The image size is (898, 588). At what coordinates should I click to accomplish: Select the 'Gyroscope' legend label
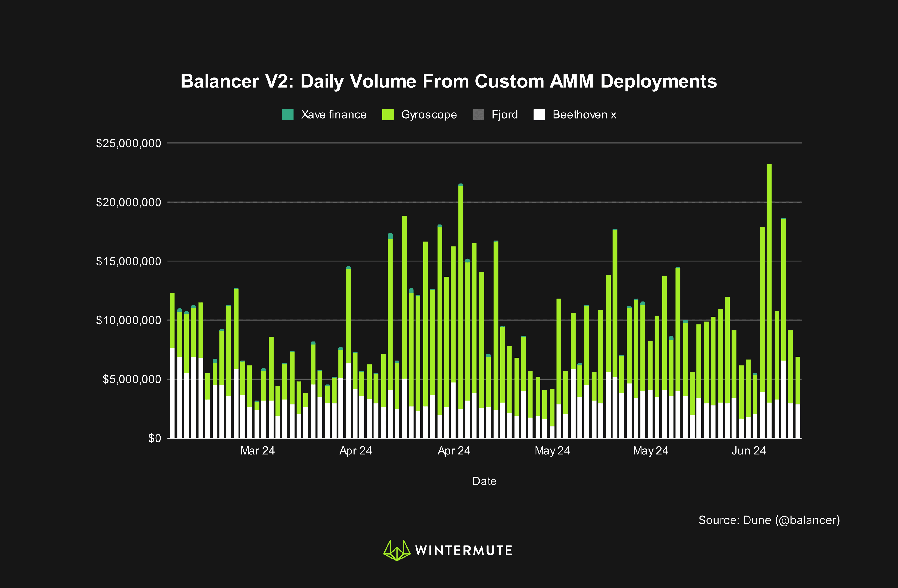coord(429,115)
